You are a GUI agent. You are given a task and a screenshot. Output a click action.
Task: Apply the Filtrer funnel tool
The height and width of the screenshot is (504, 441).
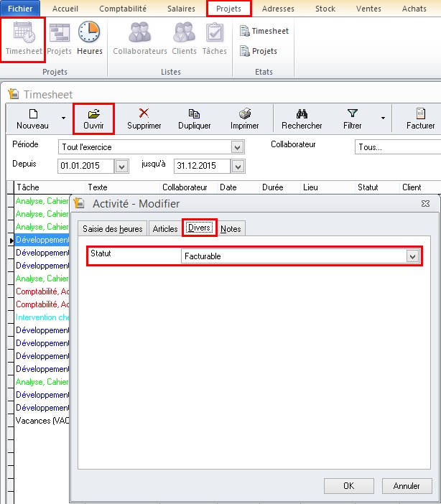[352, 119]
